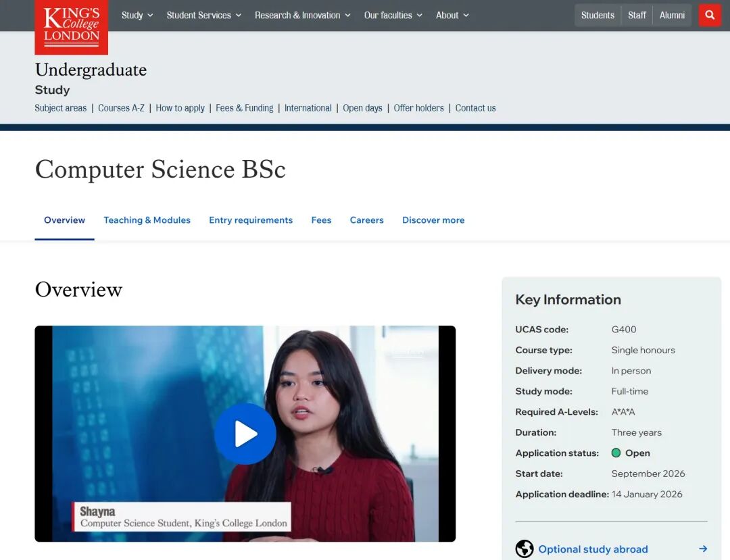730x560 pixels.
Task: Open Courses A-Z link
Action: [121, 108]
